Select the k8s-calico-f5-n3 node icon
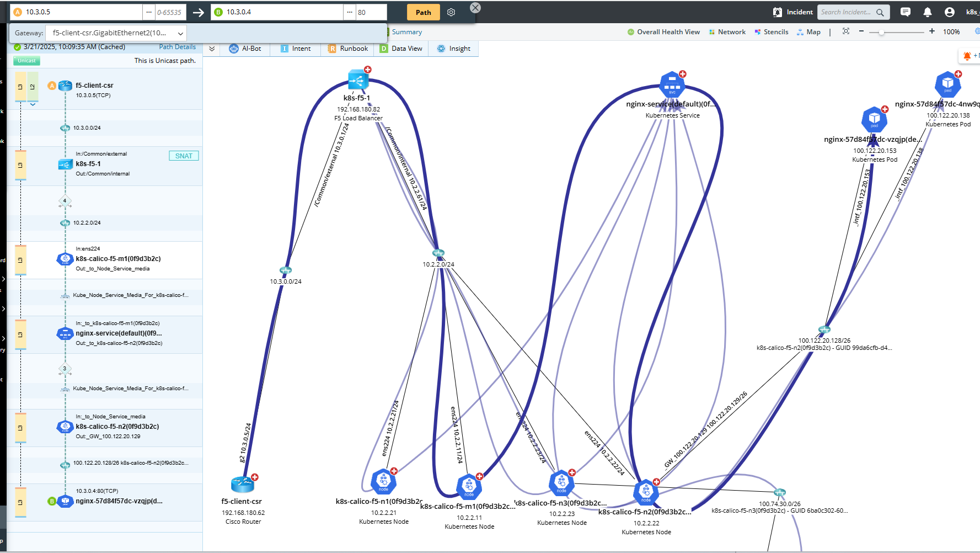This screenshot has height=553, width=980. pos(561,483)
